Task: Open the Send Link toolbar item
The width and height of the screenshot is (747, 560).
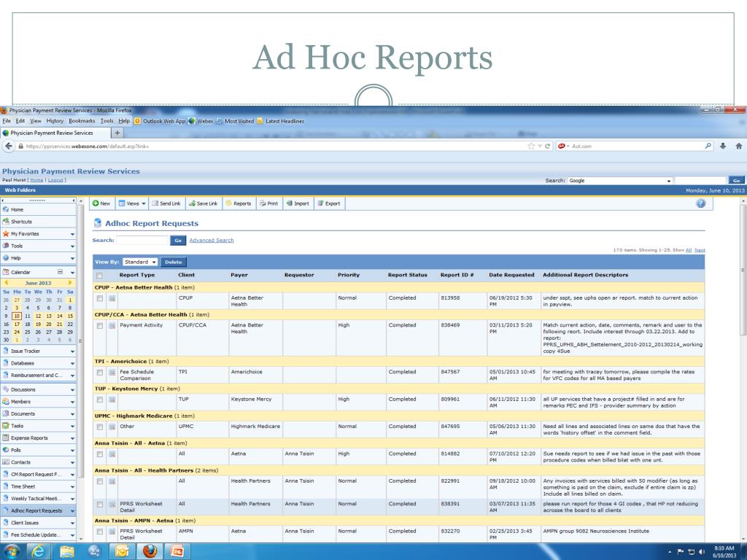Action: [166, 203]
